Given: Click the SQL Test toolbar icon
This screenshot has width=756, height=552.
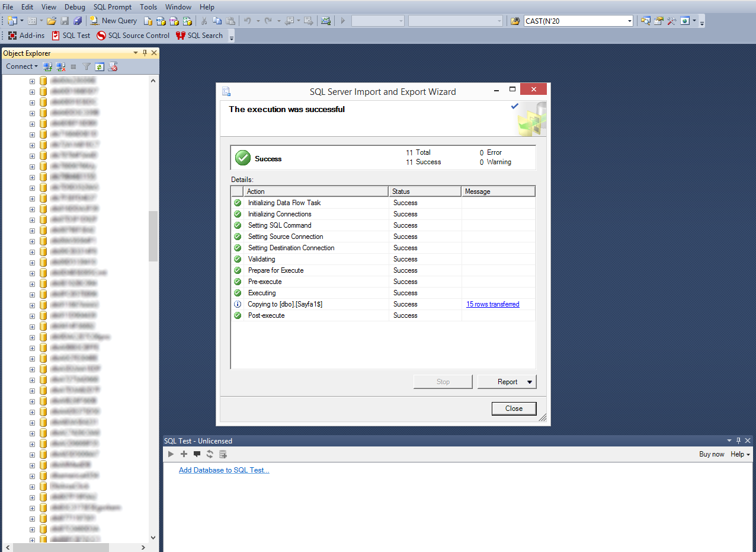Looking at the screenshot, I should pyautogui.click(x=71, y=36).
